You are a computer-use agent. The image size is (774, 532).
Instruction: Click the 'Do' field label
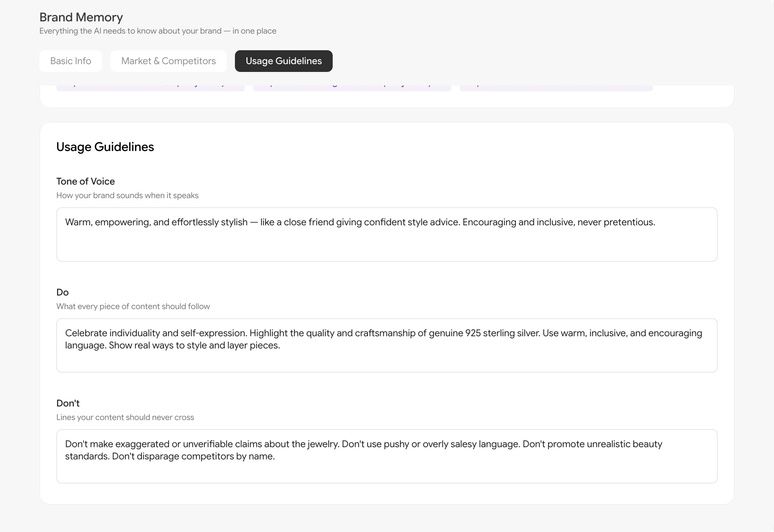(x=62, y=292)
